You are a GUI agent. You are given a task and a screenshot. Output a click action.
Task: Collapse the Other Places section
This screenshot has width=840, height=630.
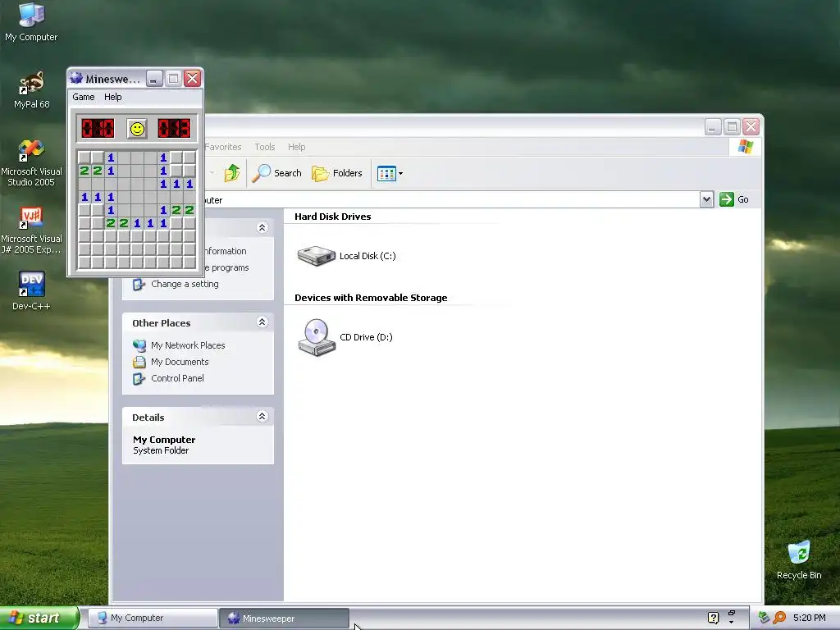[262, 322]
